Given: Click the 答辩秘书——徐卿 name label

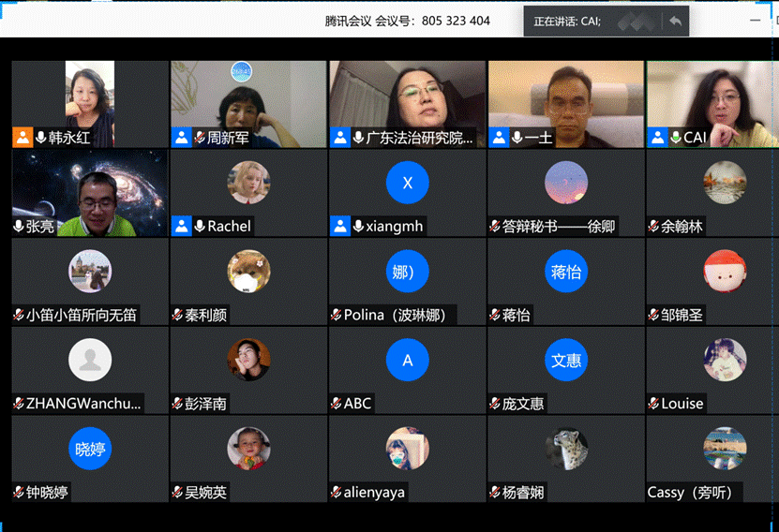Looking at the screenshot, I should (560, 227).
